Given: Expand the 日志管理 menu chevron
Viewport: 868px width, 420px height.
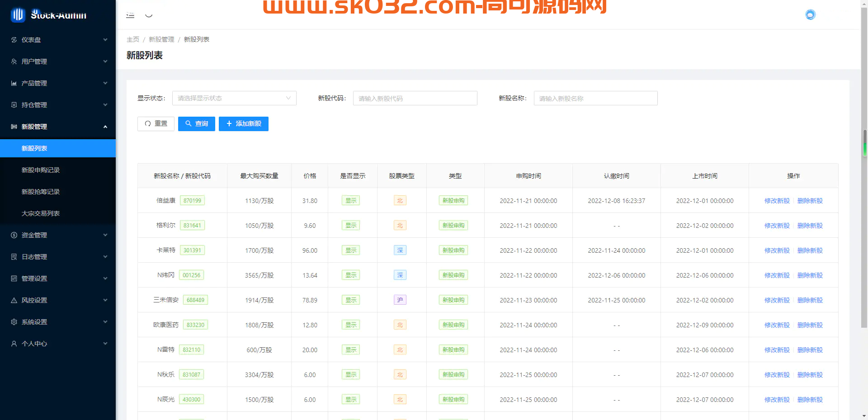Looking at the screenshot, I should click(105, 257).
